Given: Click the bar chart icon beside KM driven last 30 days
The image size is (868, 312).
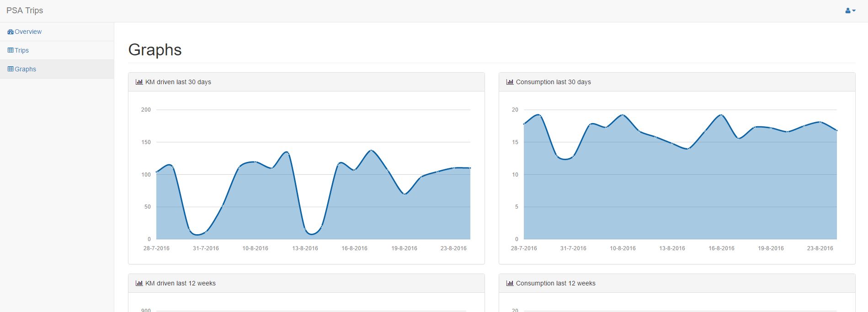Looking at the screenshot, I should click(139, 82).
